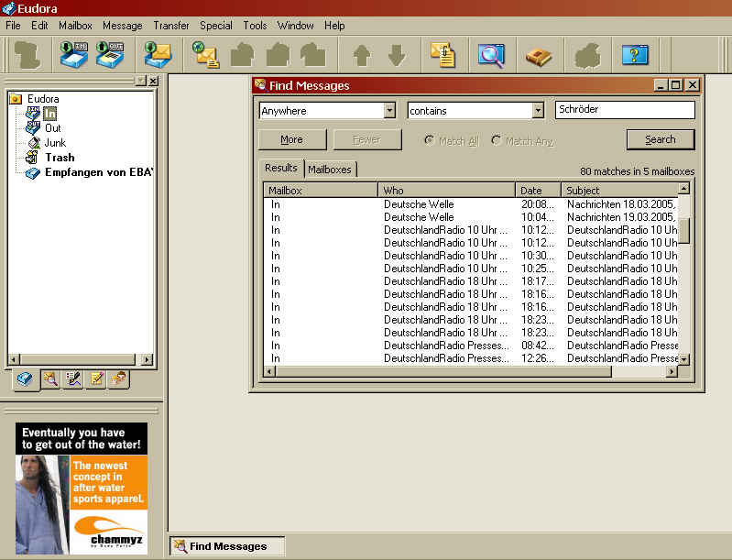Click the Search button
This screenshot has height=560, width=732.
[x=661, y=139]
